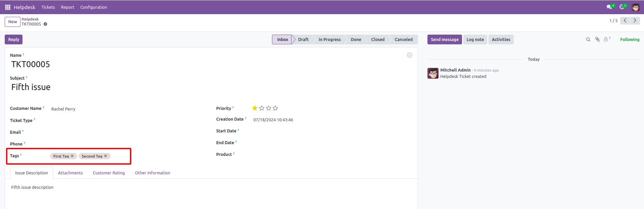Switch to Issue Description tab

(32, 173)
